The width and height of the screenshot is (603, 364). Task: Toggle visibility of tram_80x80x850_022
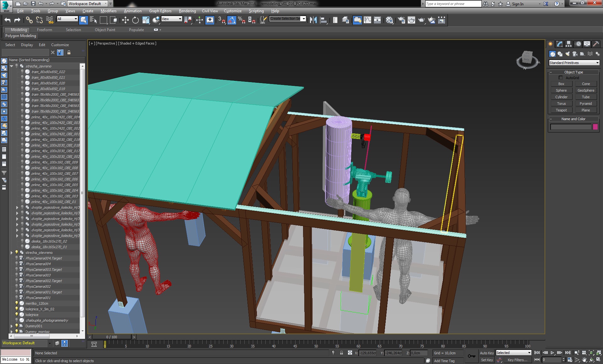click(22, 72)
